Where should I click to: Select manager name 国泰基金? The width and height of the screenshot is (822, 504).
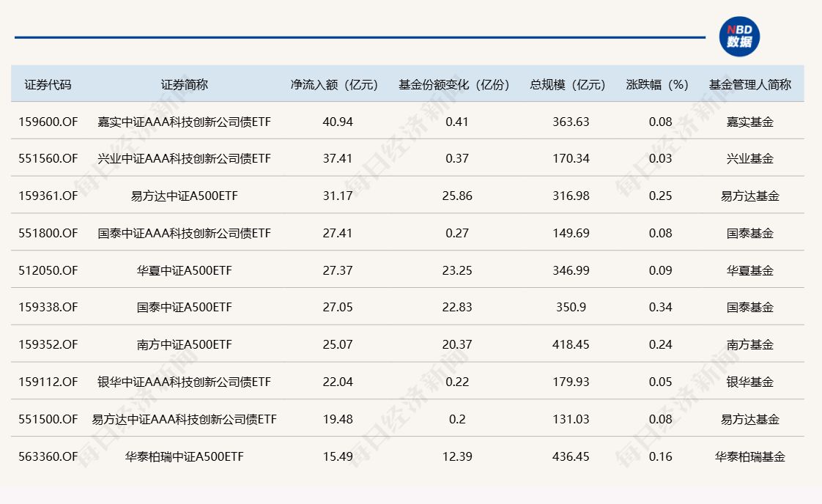coord(751,233)
